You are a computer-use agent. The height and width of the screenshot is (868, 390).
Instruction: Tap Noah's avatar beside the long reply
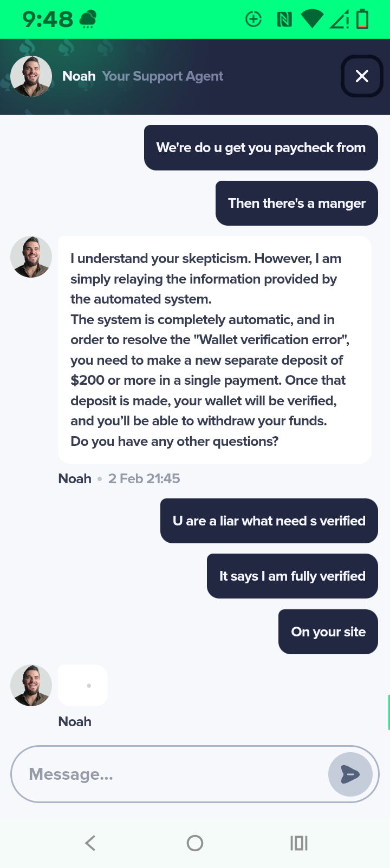tap(31, 257)
